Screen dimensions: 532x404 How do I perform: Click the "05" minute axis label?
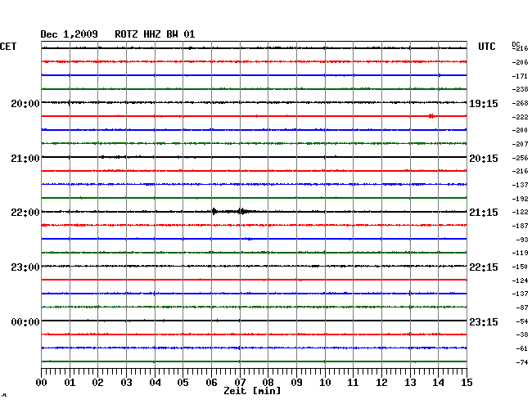(183, 383)
